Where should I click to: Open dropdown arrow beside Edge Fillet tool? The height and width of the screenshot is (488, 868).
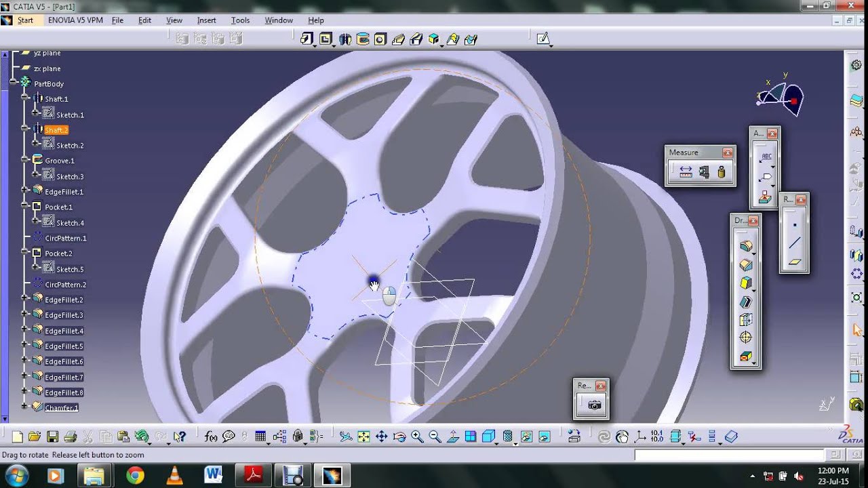coord(753,253)
